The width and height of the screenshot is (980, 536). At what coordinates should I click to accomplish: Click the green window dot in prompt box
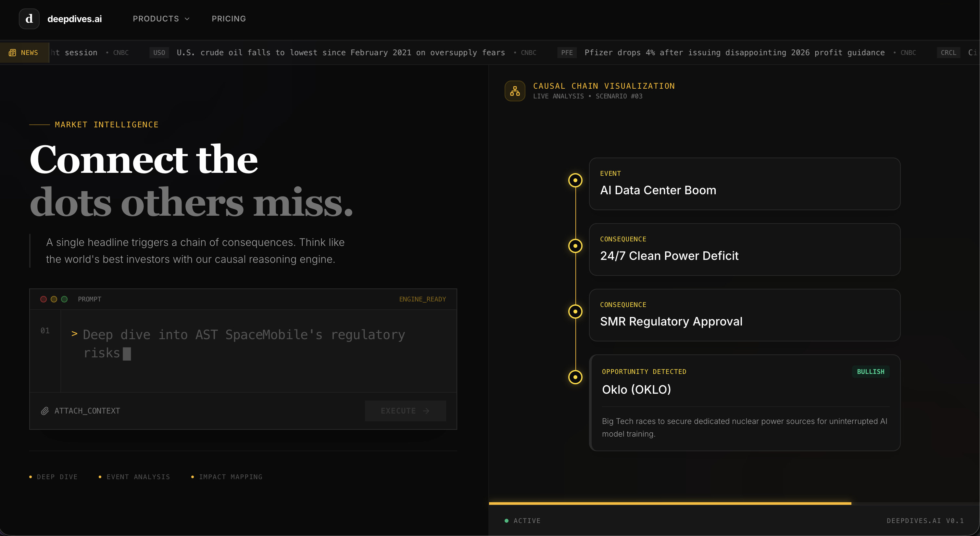64,299
